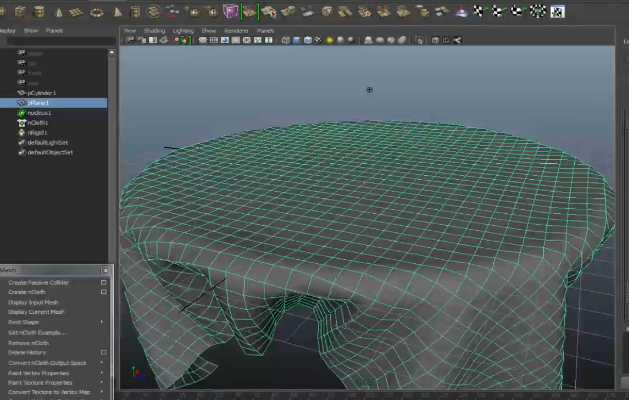Click the rightmost checkered shelf icon
This screenshot has width=629, height=400.
coord(557,12)
